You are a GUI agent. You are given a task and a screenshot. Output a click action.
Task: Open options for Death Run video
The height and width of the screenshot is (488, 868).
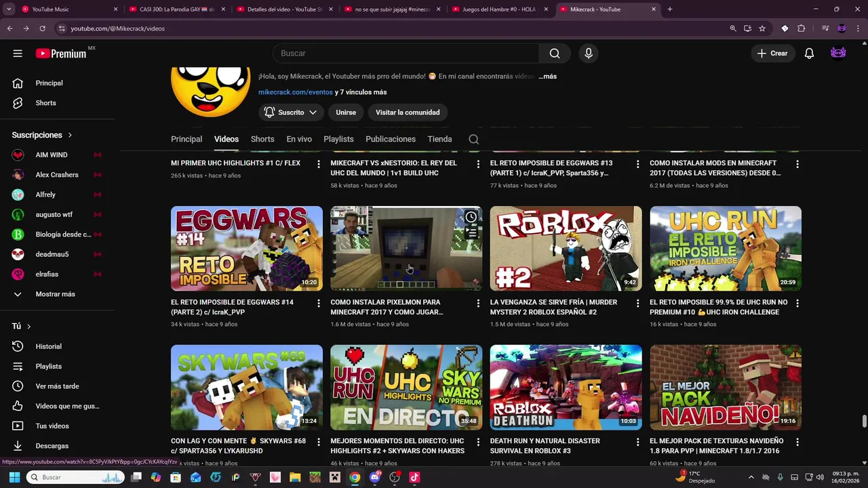637,442
